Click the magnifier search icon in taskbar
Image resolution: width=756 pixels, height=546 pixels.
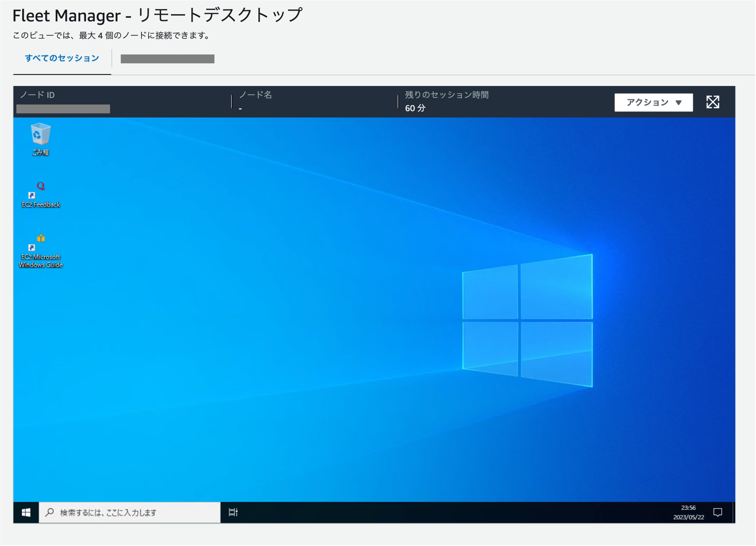[50, 512]
